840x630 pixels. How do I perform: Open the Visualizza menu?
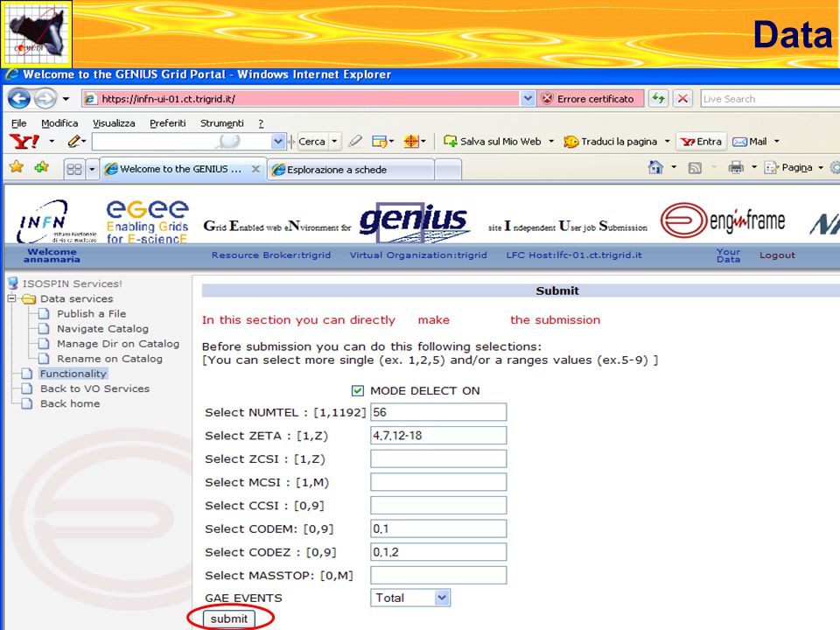pos(114,123)
